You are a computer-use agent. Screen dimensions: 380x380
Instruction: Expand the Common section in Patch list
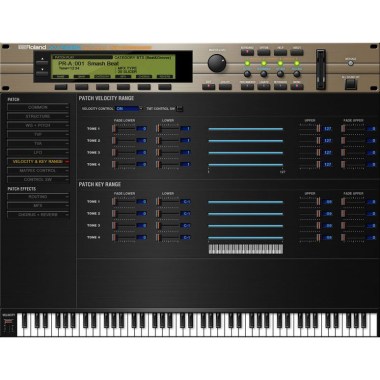click(x=38, y=107)
